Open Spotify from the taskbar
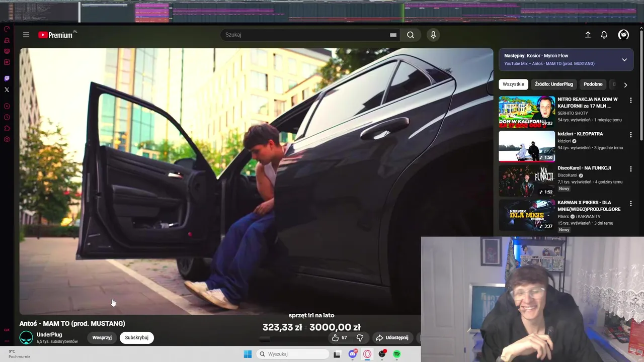 click(x=397, y=354)
